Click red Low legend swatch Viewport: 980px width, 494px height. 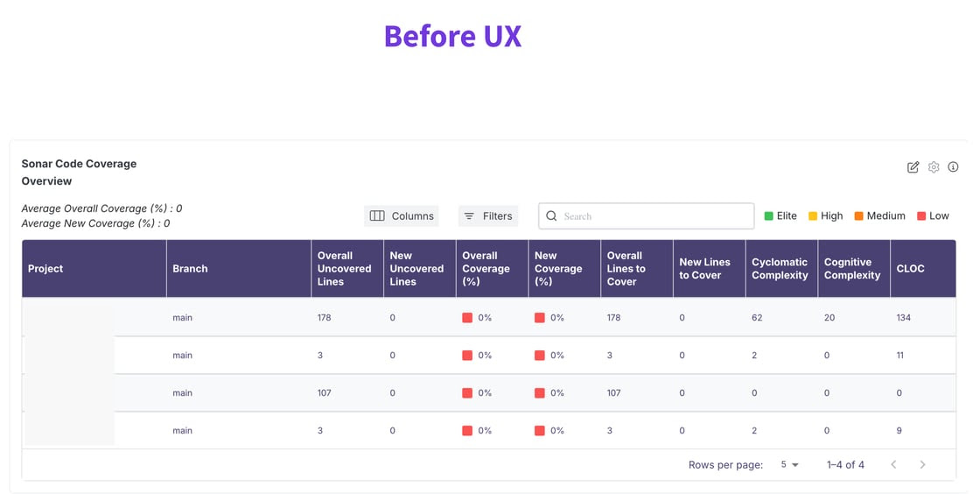click(x=921, y=216)
